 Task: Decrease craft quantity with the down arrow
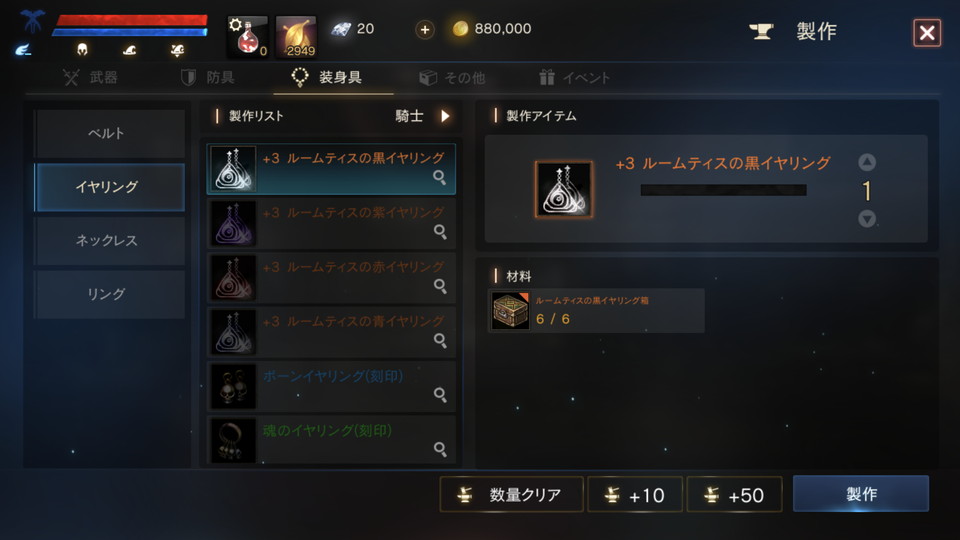pos(867,219)
